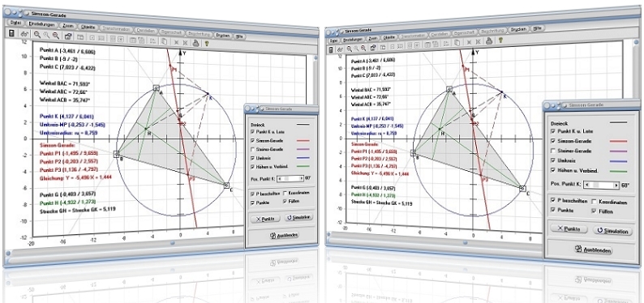Open Datei menu in left window
644x303 pixels.
[15, 23]
